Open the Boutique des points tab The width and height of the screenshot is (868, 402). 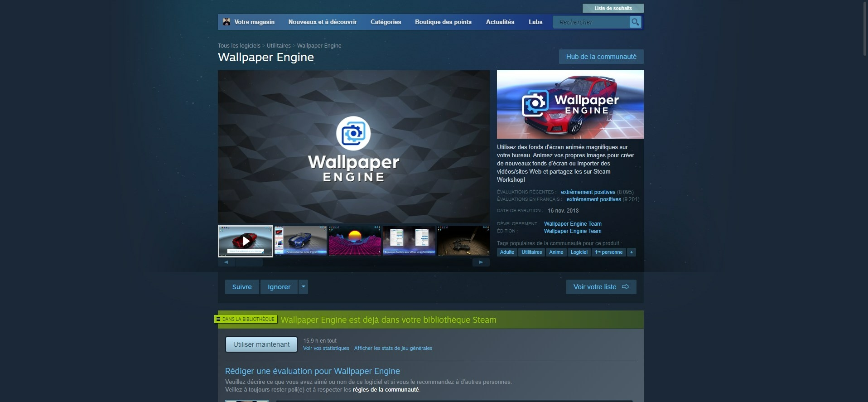point(443,22)
